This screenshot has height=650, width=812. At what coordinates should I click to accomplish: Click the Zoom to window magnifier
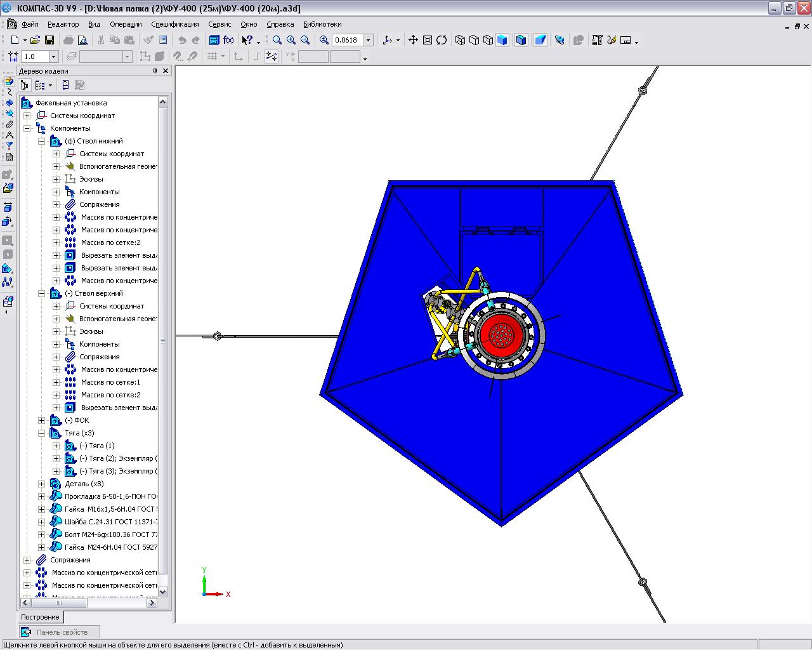tap(277, 40)
